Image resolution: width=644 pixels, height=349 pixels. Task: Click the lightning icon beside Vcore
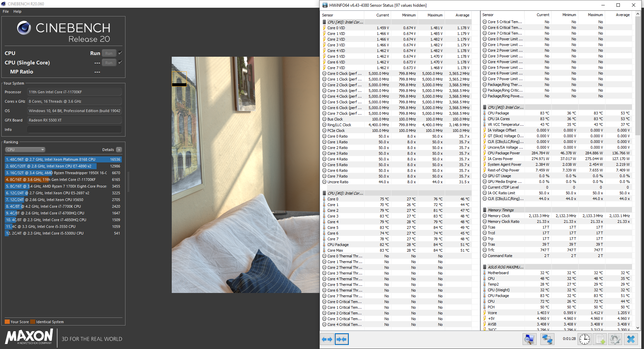[485, 313]
